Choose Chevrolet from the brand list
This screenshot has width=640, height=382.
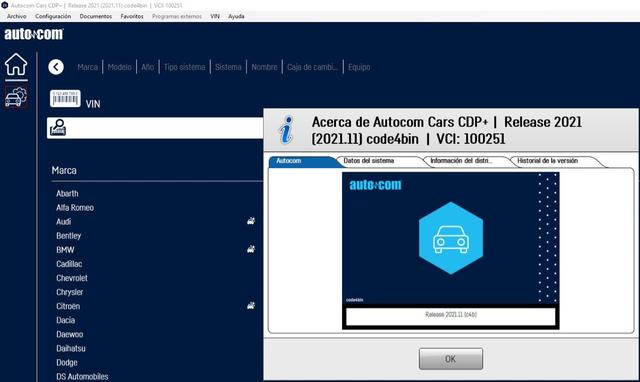click(72, 278)
